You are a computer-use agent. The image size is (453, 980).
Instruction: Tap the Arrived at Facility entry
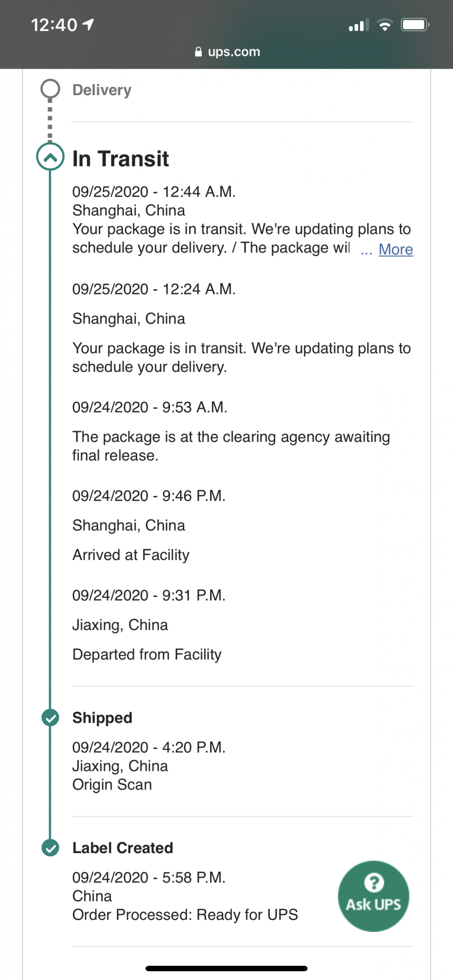coord(131,555)
